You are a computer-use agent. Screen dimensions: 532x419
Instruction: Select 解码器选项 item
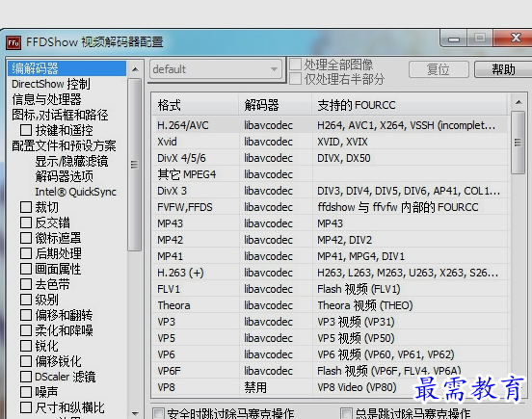pos(64,176)
